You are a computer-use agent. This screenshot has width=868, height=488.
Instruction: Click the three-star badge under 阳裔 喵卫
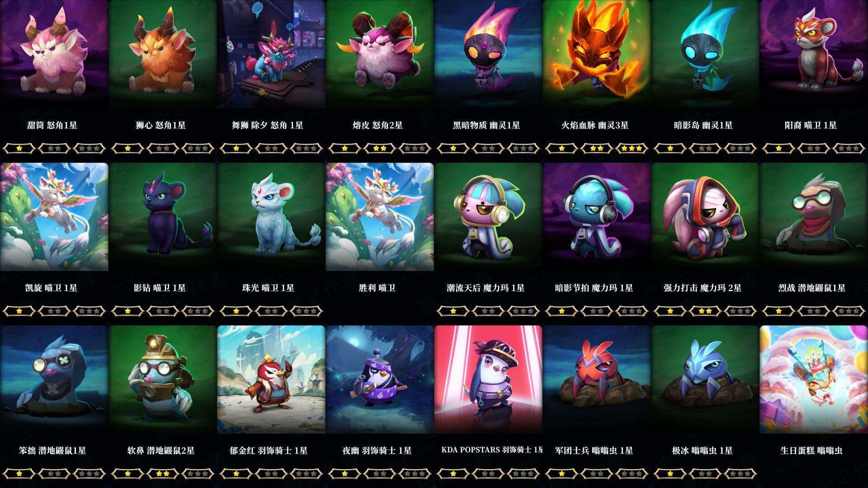click(x=849, y=148)
